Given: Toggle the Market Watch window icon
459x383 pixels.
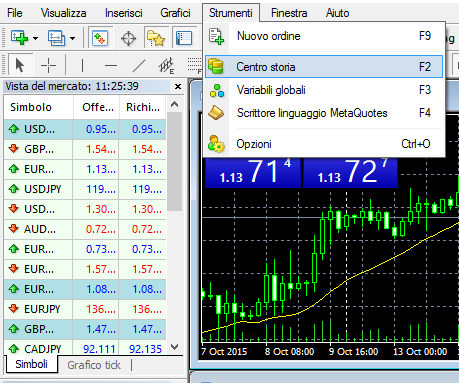Looking at the screenshot, I should 100,38.
